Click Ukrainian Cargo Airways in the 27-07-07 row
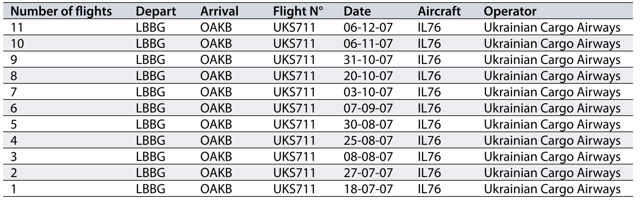This screenshot has width=644, height=200. point(552,173)
